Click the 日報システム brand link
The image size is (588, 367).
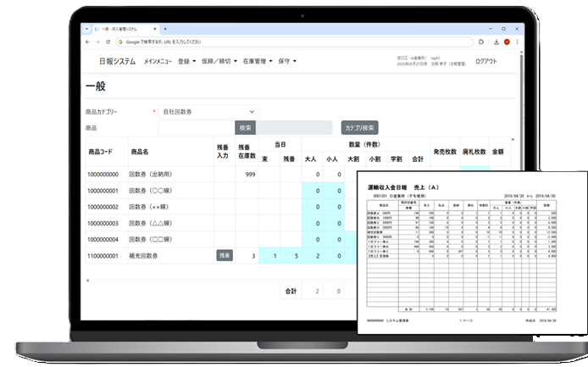pos(118,61)
